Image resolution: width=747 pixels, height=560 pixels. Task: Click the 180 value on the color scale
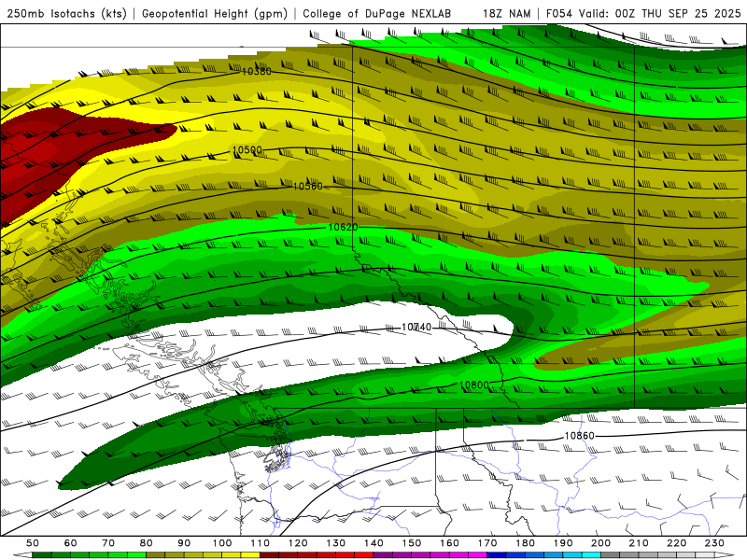526,543
